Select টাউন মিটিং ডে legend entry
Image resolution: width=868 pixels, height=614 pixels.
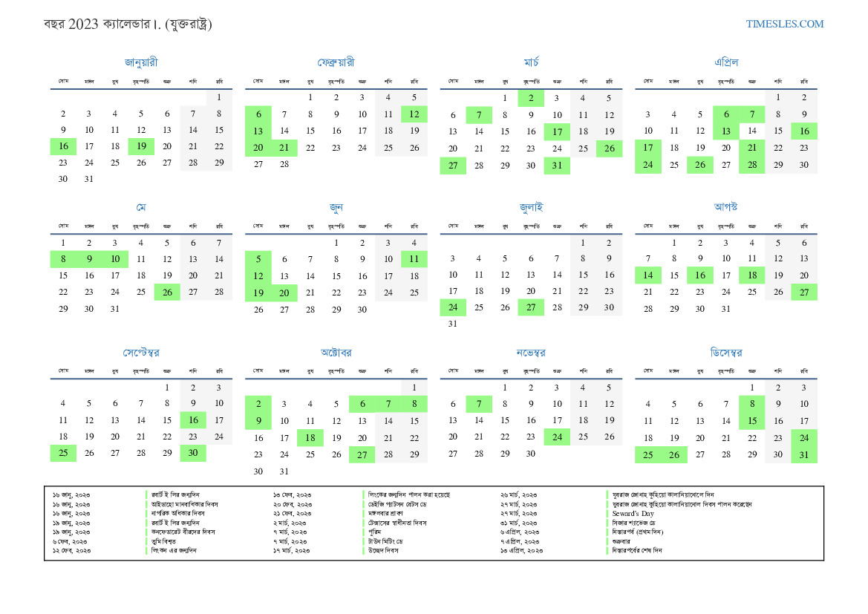tap(388, 541)
